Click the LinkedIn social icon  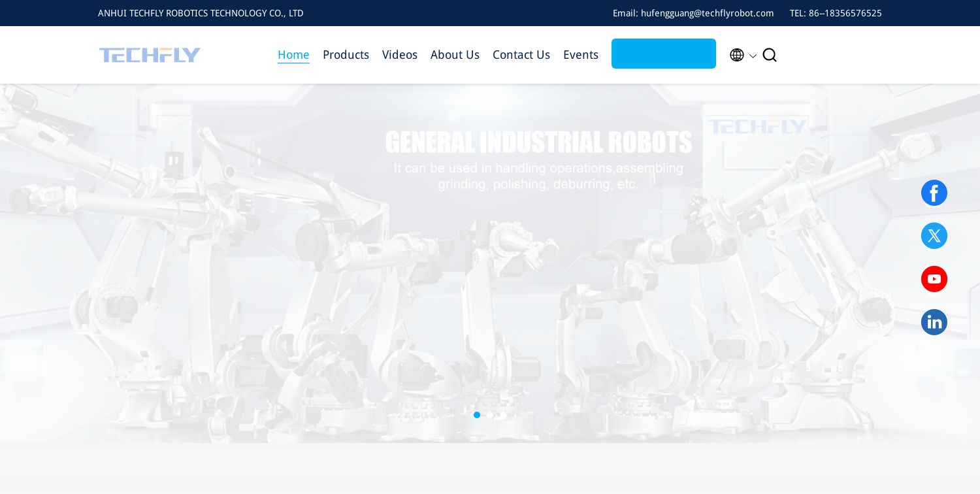934,322
